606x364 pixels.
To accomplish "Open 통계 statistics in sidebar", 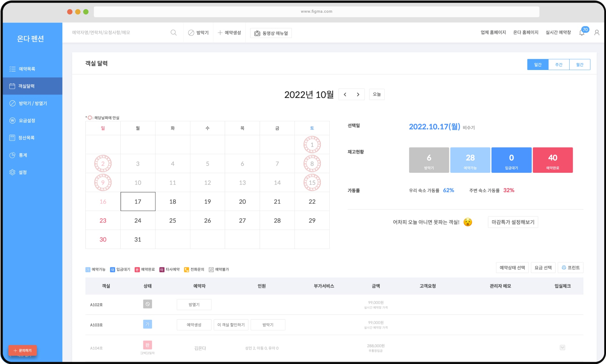I will (x=23, y=155).
